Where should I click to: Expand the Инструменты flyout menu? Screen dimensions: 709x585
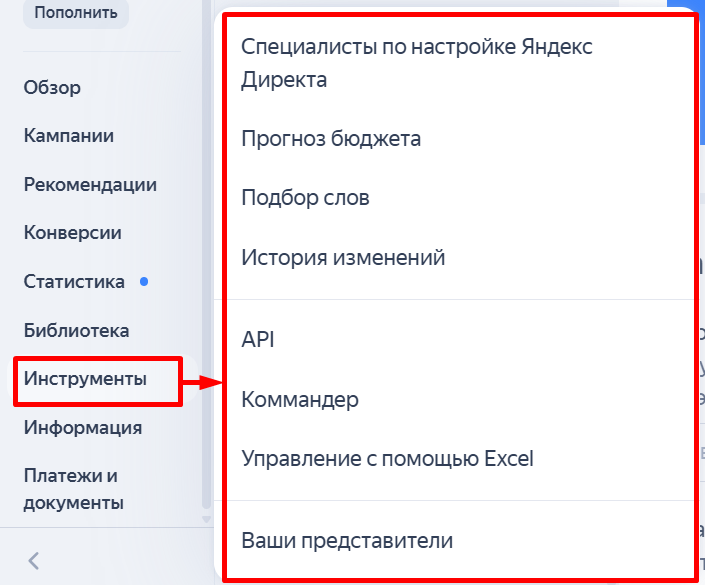pyautogui.click(x=85, y=379)
